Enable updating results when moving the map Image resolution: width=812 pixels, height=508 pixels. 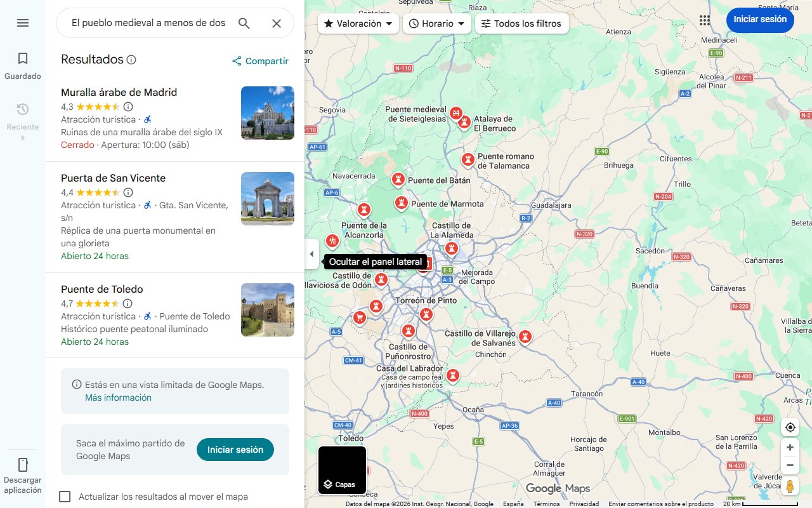tap(65, 497)
